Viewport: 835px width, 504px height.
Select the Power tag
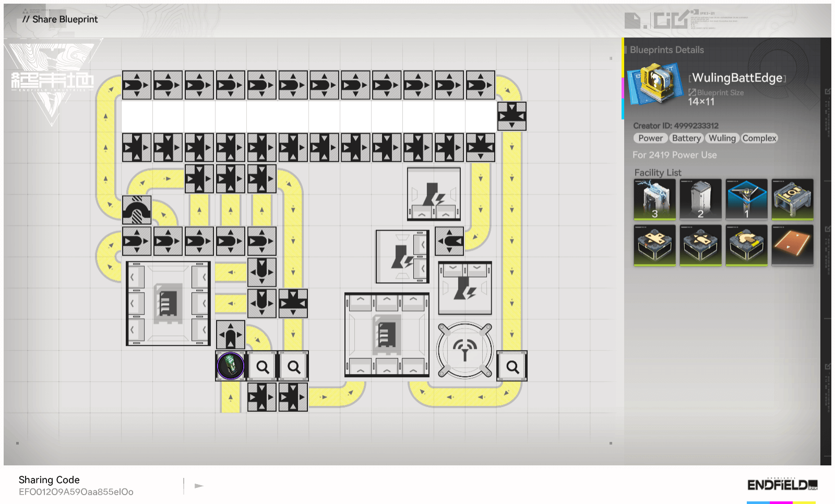pyautogui.click(x=650, y=138)
